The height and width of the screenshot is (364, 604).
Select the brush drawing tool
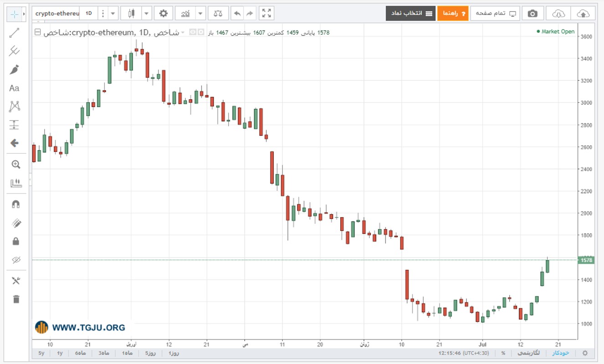point(15,70)
